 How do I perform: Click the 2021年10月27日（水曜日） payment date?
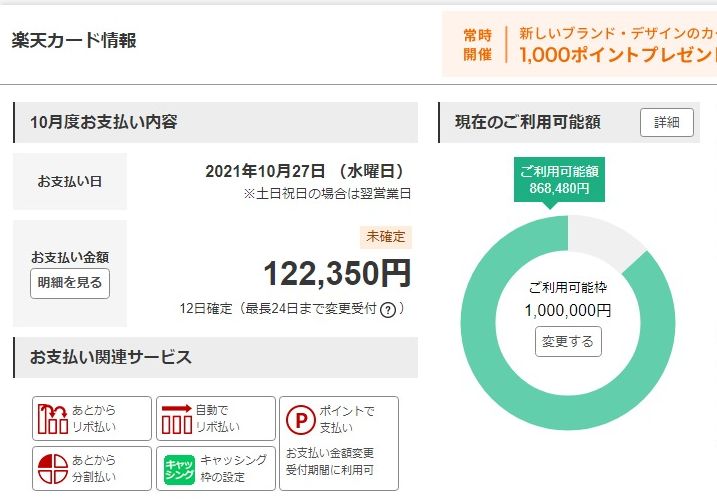pyautogui.click(x=305, y=171)
